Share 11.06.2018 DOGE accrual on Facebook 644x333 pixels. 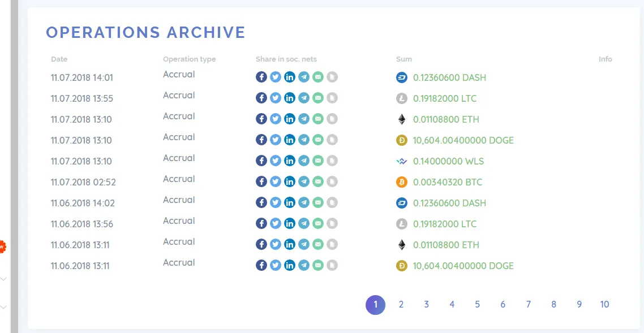tap(261, 265)
